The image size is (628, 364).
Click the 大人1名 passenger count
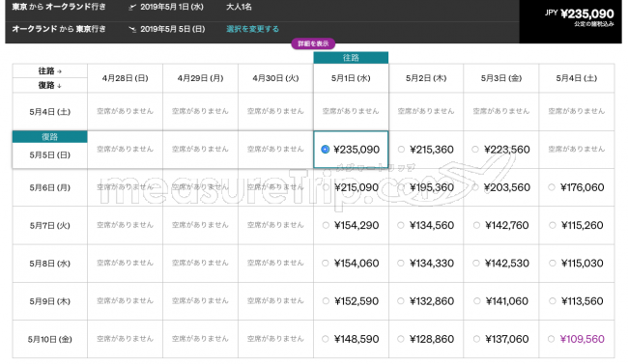click(239, 7)
